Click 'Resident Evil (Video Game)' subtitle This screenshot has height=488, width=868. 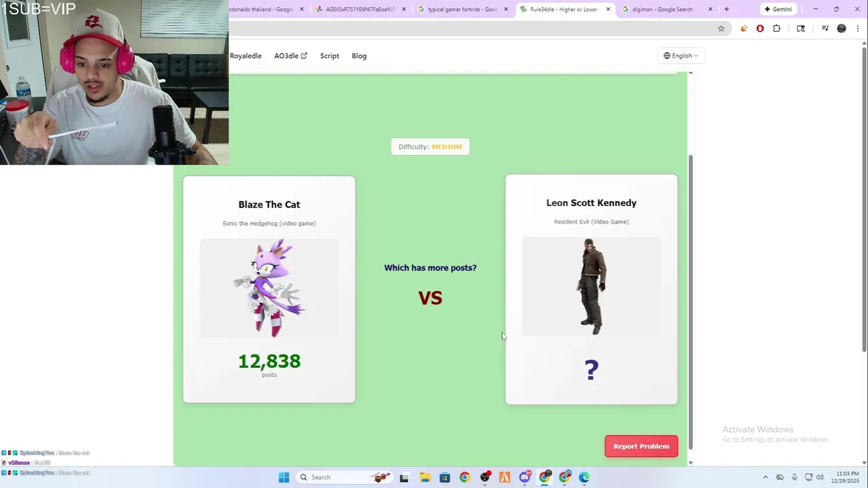click(591, 222)
